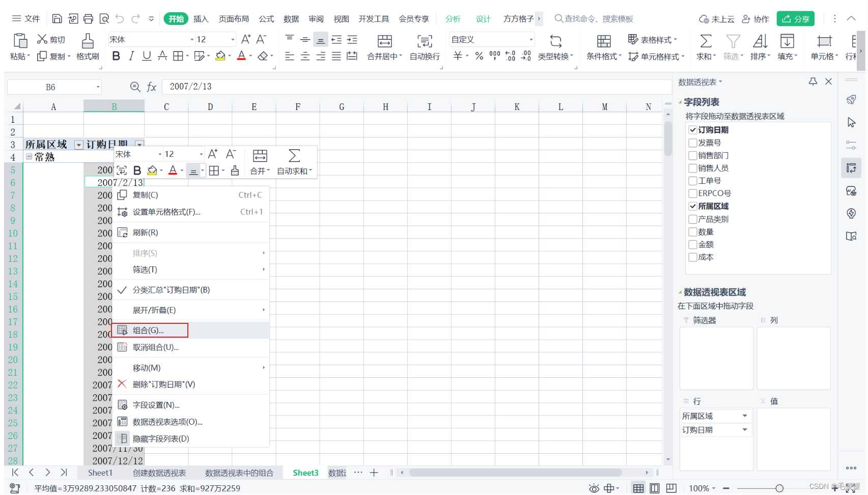The width and height of the screenshot is (868, 495).
Task: Click the Save icon in quick access toolbar
Action: point(57,19)
